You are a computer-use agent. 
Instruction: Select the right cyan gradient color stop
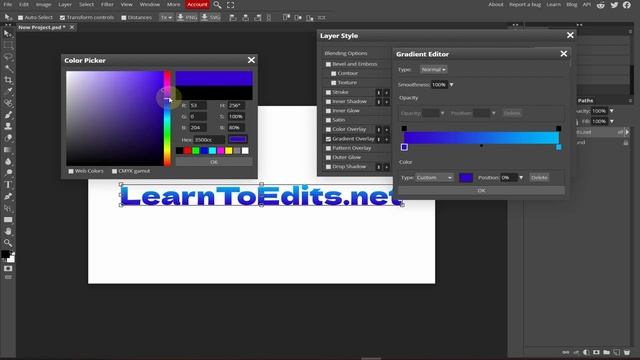559,147
